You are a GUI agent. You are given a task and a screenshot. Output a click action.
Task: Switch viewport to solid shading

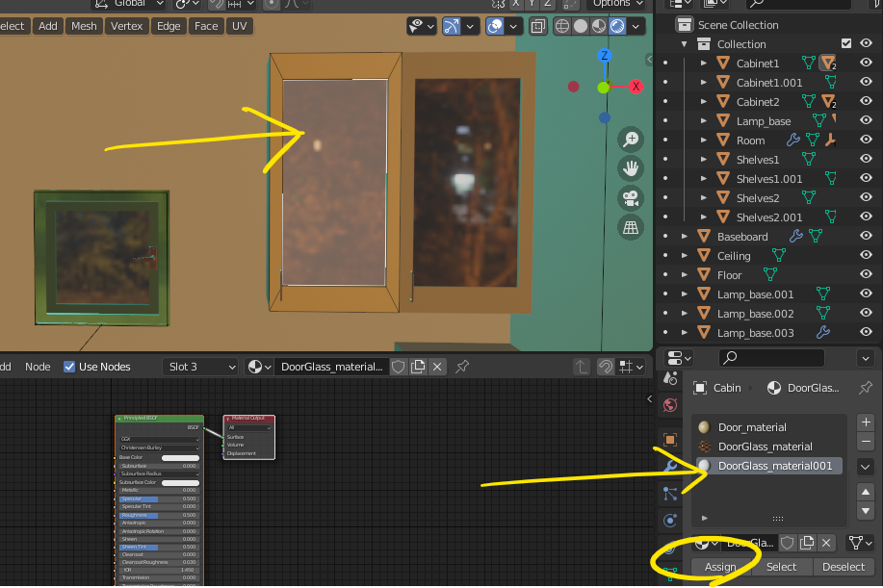click(580, 26)
